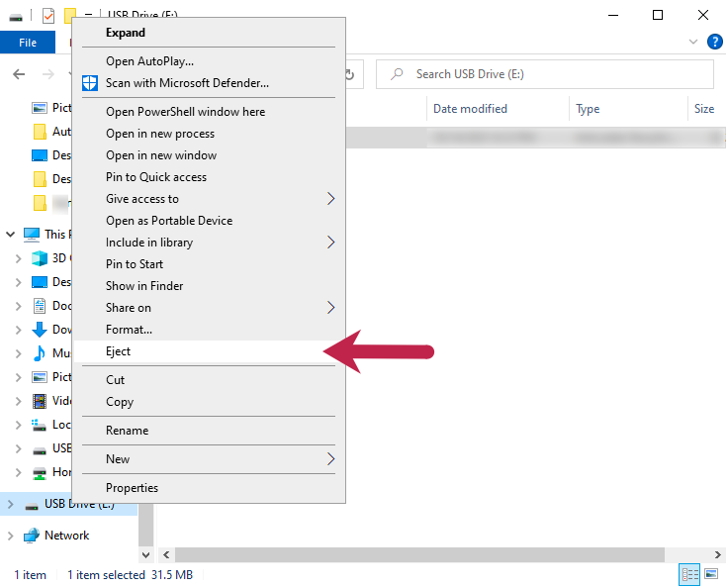Expand the Local Disk tree node
Viewport: 728px width, 587px height.
[18, 425]
